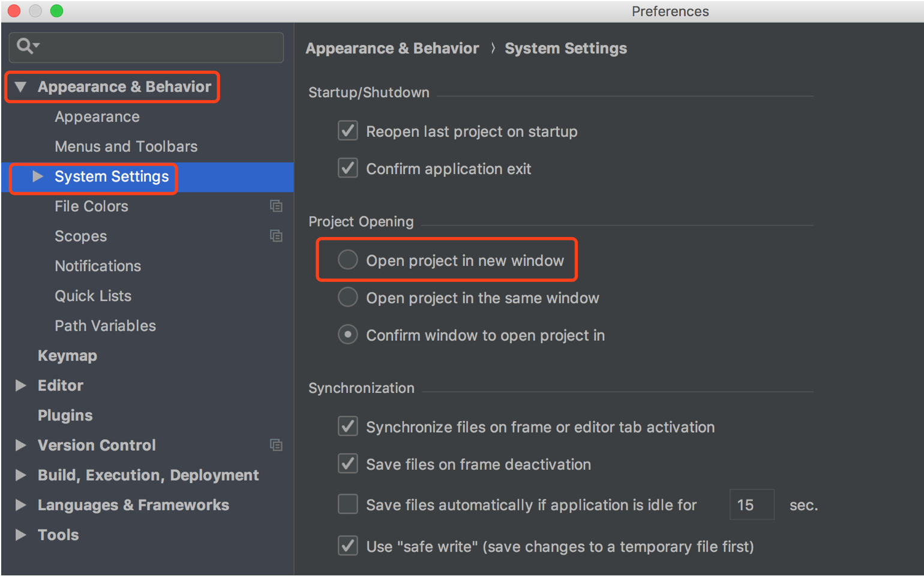
Task: Click the idle seconds input field
Action: pyautogui.click(x=751, y=505)
